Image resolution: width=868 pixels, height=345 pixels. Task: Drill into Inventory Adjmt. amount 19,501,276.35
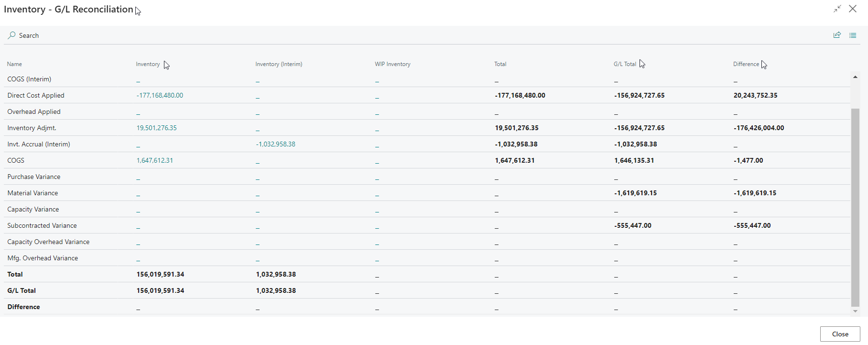(157, 128)
